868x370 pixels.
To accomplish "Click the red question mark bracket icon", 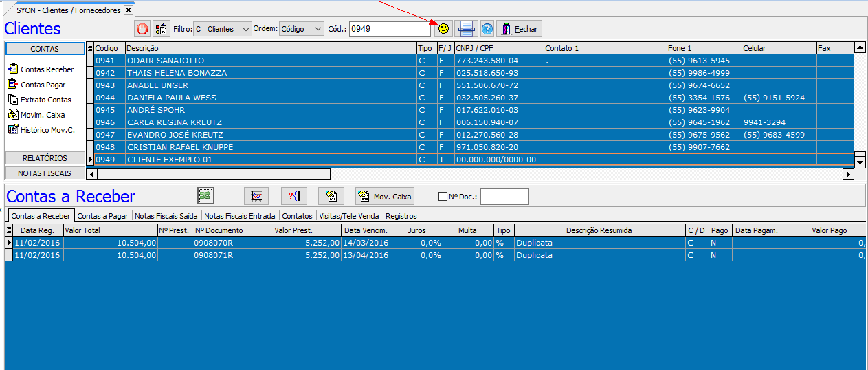I will click(294, 196).
